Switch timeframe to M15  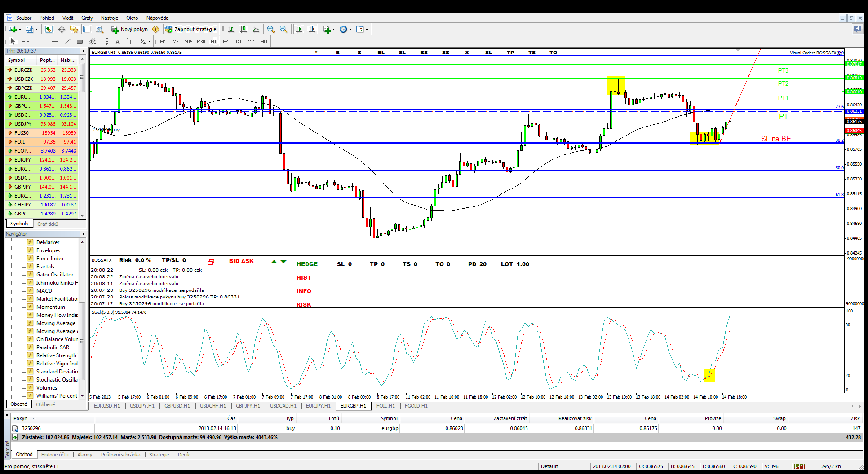[188, 41]
